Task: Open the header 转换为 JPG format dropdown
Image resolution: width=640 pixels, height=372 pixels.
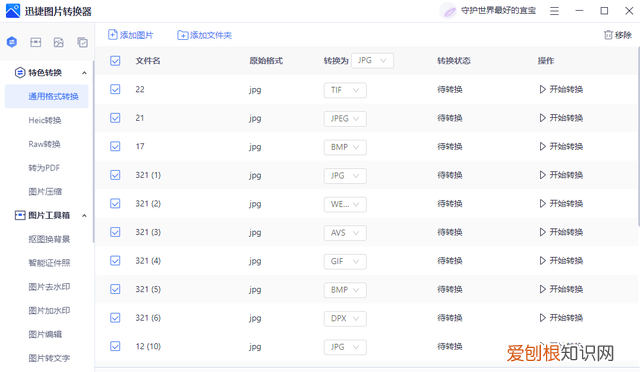Action: [372, 60]
